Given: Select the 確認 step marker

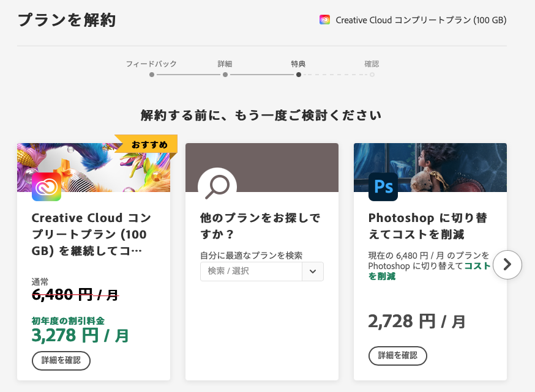Looking at the screenshot, I should 372,75.
